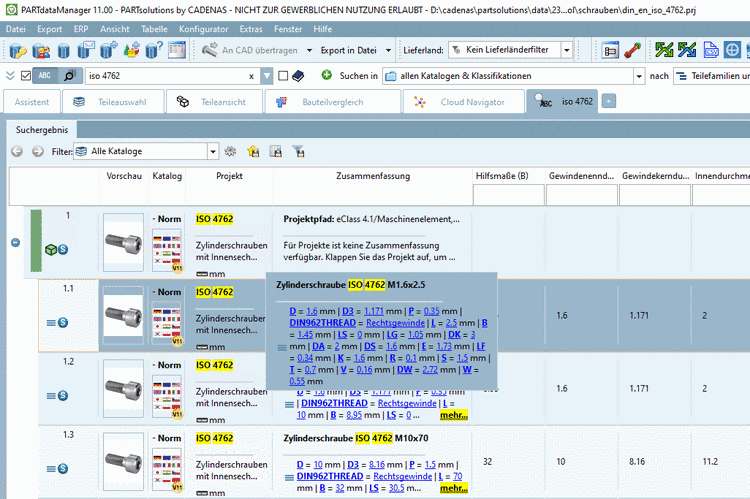Click the Hilfsmaße (B) filter input field
Viewport: 750px width, 499px height.
click(x=507, y=196)
